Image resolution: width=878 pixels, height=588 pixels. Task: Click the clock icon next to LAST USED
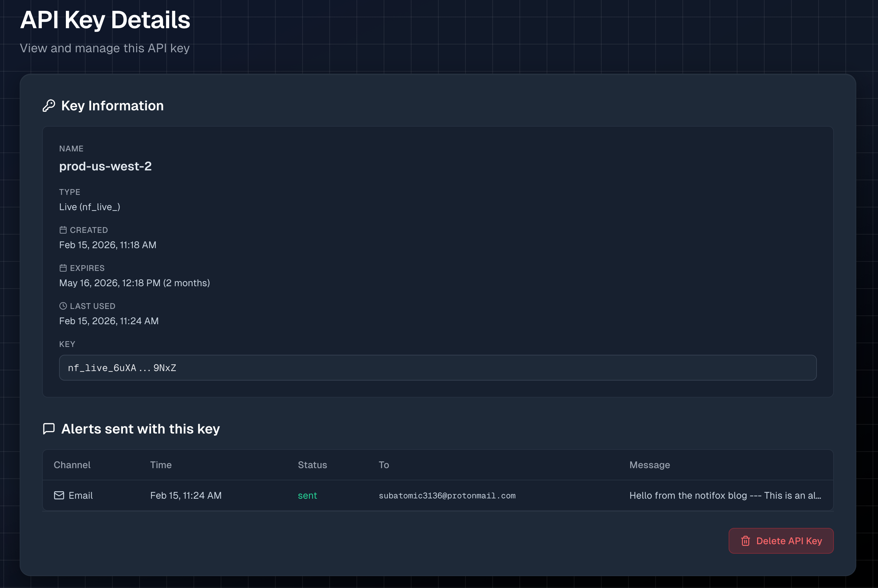point(63,306)
